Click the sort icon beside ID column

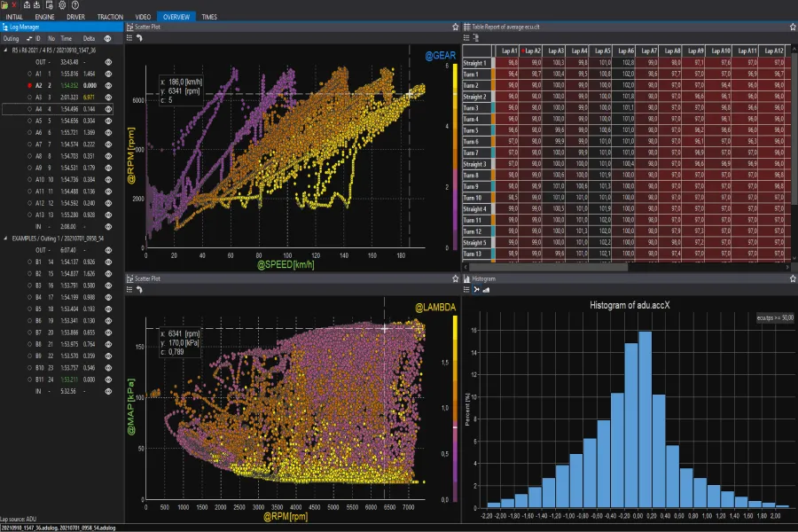coord(29,39)
